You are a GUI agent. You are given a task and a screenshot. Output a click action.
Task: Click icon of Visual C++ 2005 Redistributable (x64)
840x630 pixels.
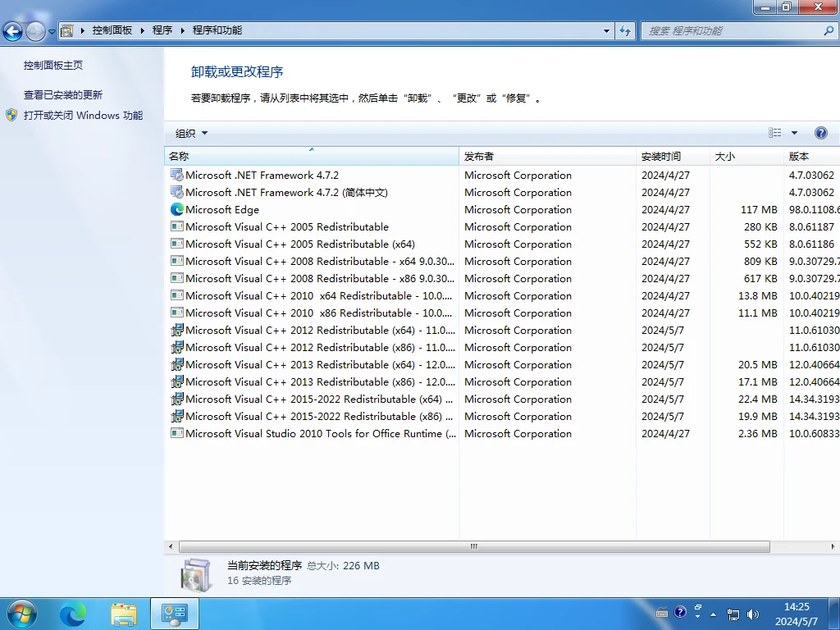click(x=177, y=244)
